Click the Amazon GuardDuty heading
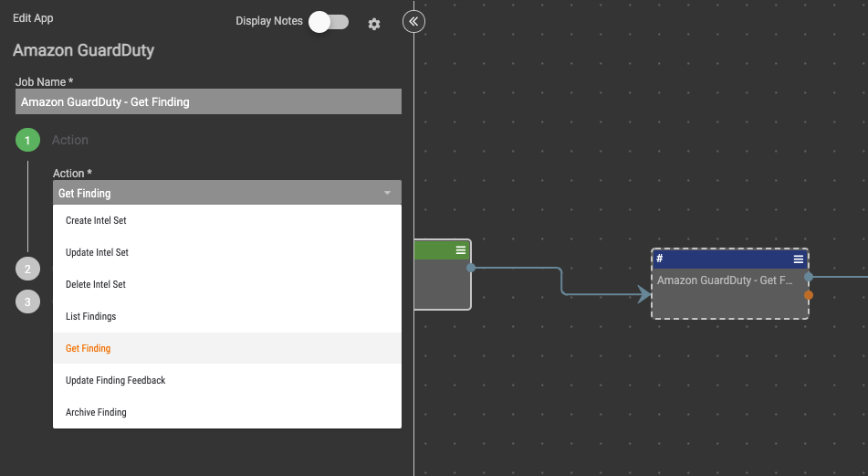The height and width of the screenshot is (476, 868). coord(84,50)
